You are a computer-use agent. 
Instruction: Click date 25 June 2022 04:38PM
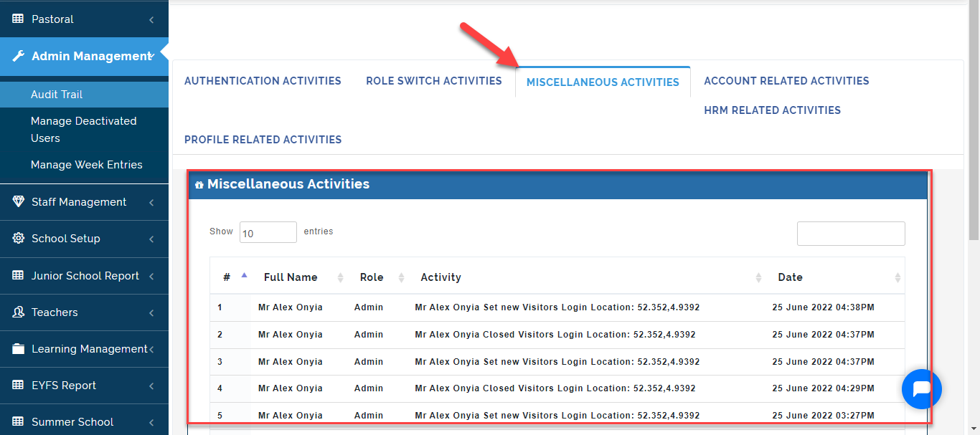[x=823, y=307]
